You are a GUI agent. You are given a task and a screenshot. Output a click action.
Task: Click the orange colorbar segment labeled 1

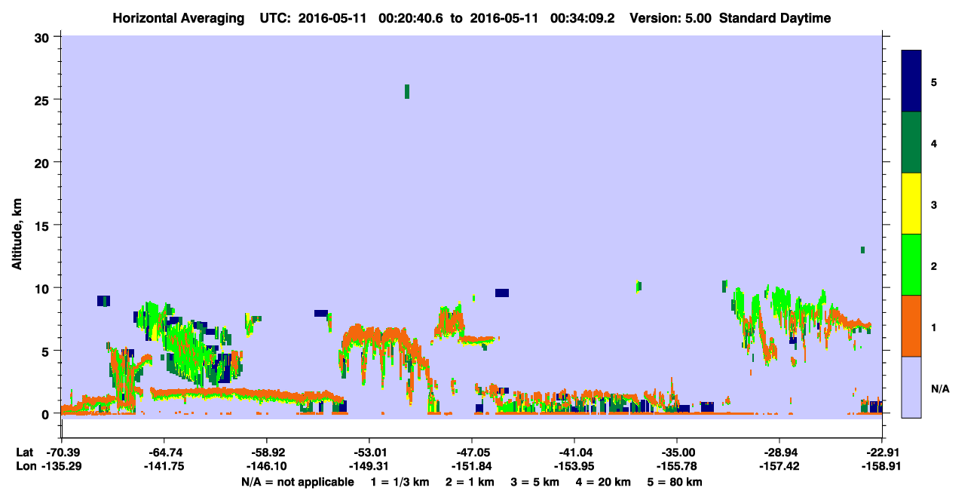click(x=911, y=325)
